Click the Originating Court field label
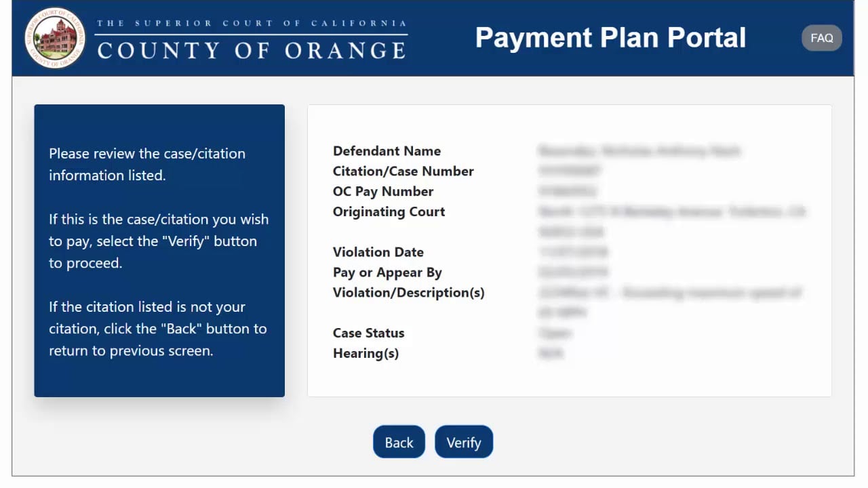This screenshot has height=488, width=868. coord(389,211)
